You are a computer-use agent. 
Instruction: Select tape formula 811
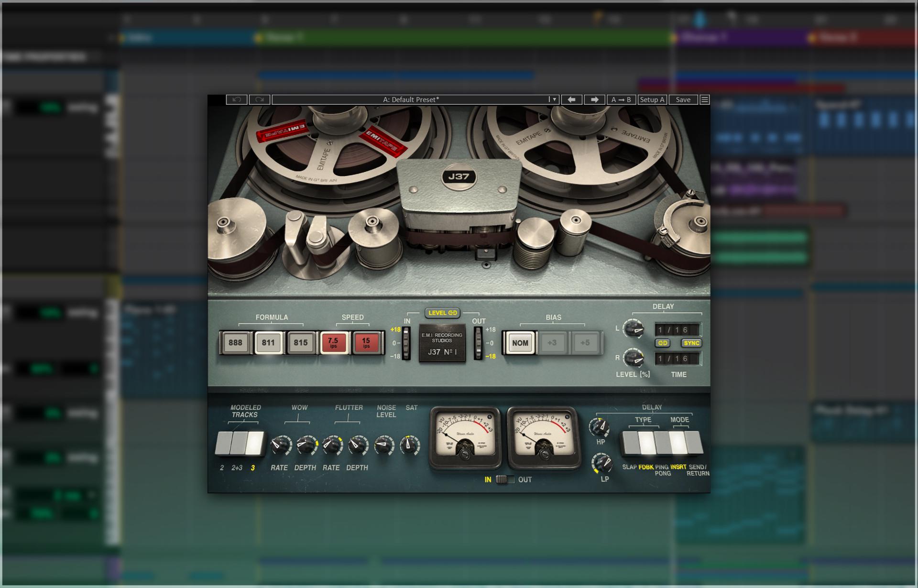tap(268, 342)
